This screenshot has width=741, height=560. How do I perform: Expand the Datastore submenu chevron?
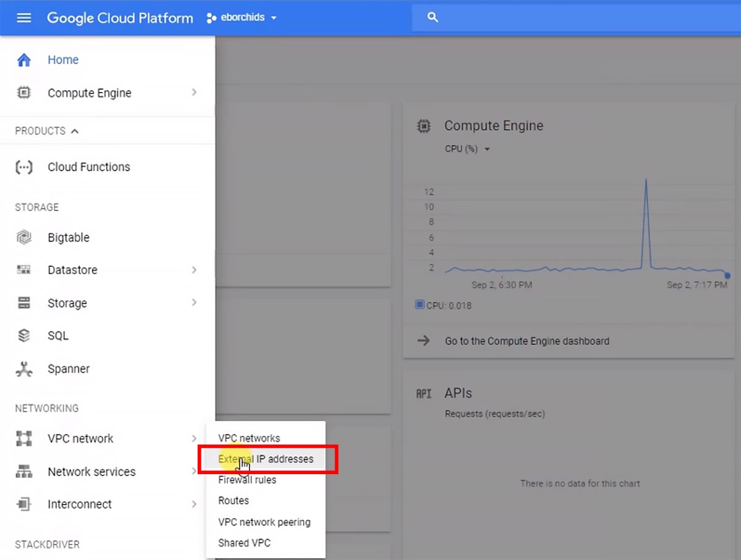tap(194, 270)
